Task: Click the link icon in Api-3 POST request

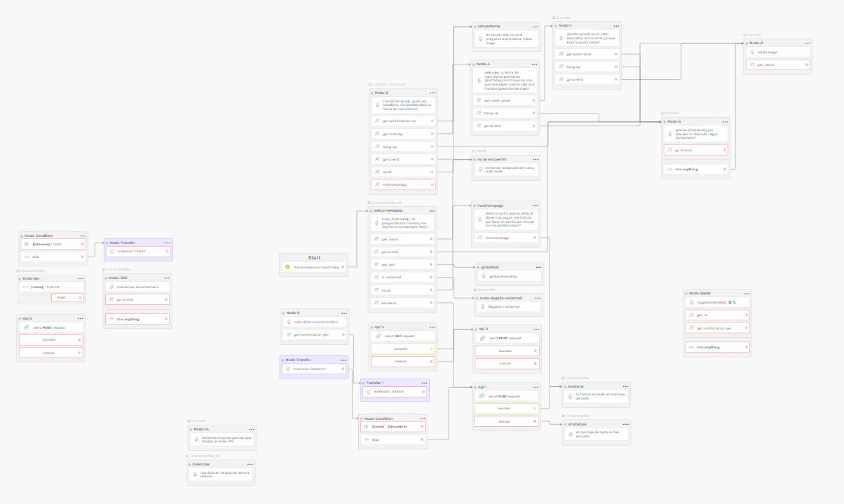Action: click(27, 327)
